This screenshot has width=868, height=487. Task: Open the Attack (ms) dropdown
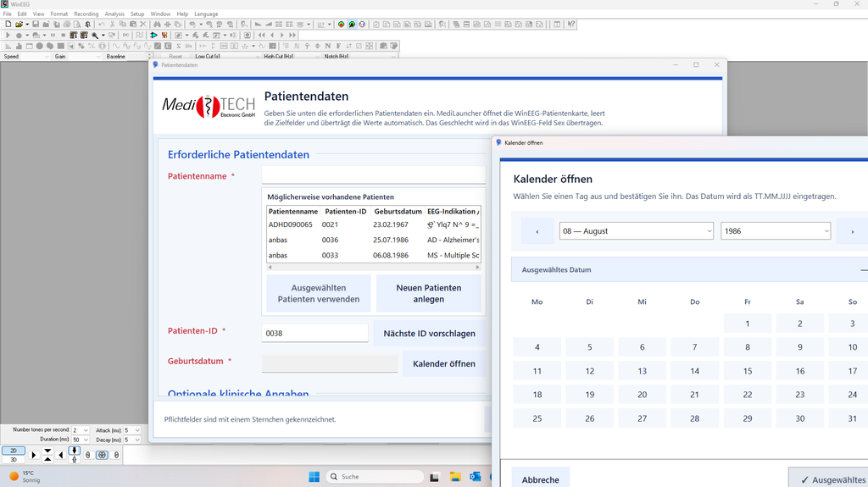tap(132, 430)
